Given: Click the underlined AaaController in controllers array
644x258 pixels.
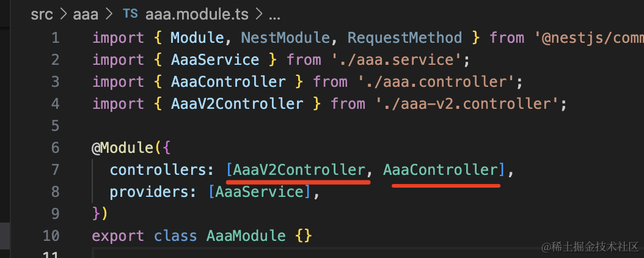Looking at the screenshot, I should (440, 170).
